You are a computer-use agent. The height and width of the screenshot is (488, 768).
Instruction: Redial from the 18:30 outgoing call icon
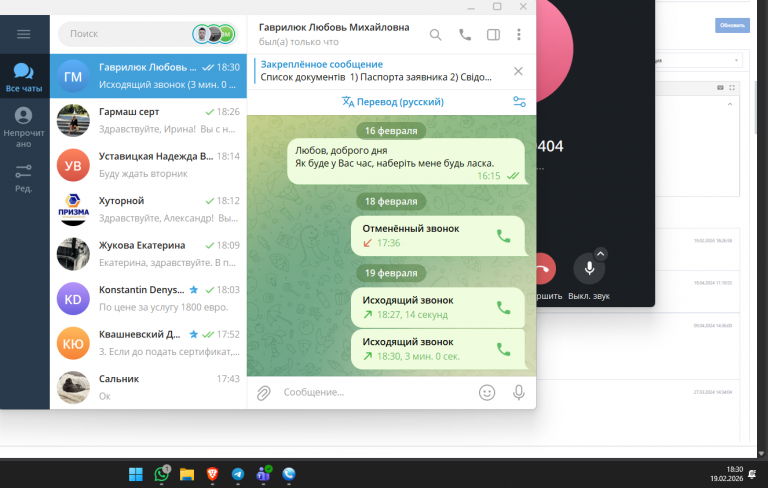click(504, 349)
